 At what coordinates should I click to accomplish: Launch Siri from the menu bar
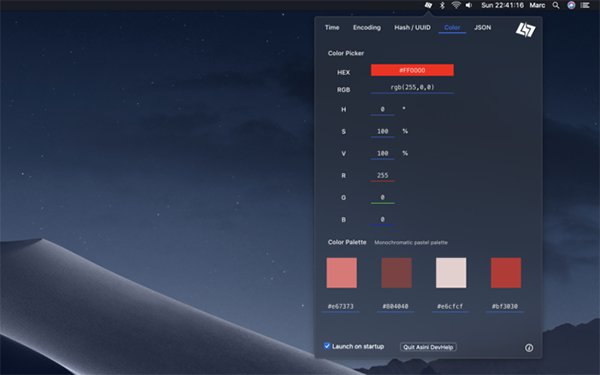(x=571, y=5)
